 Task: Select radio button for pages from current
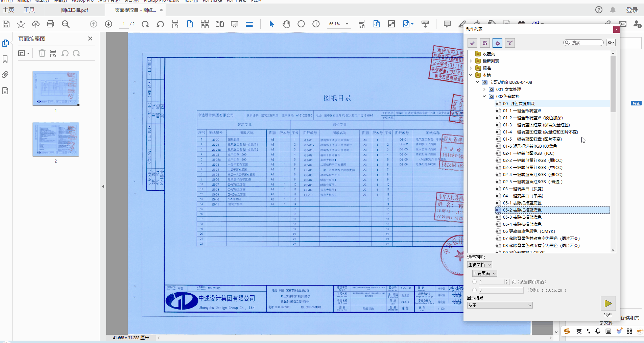[474, 282]
